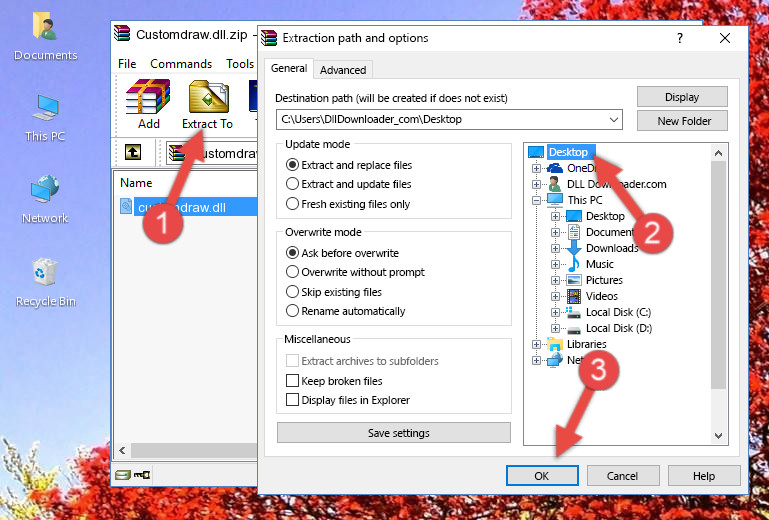Click the Add archive toolbar icon
The image size is (769, 520).
[x=148, y=96]
